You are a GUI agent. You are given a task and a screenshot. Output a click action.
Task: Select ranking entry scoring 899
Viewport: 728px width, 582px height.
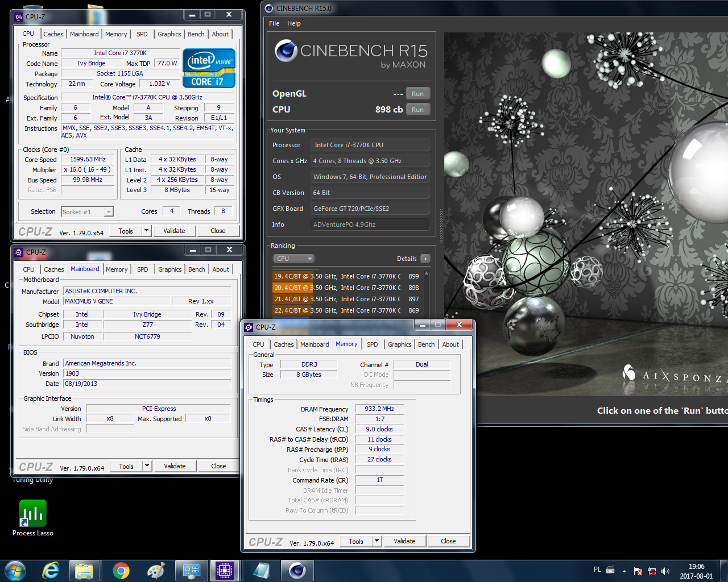(347, 276)
